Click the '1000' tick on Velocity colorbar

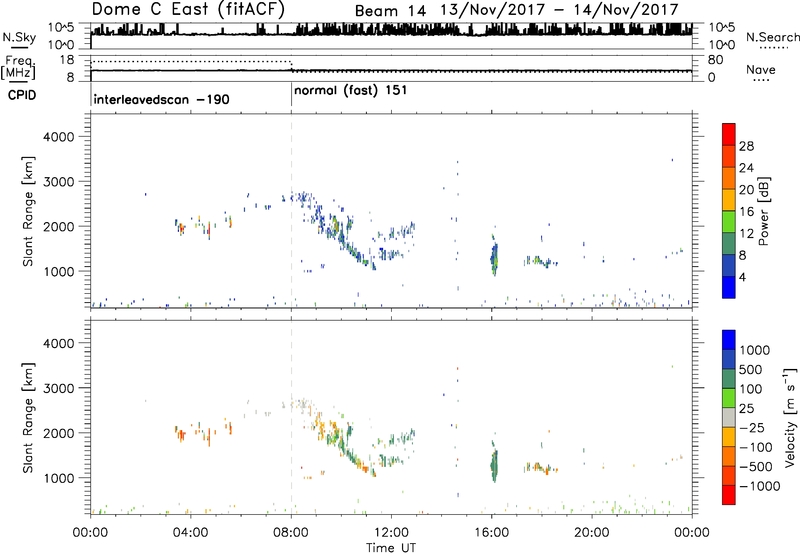coord(755,350)
